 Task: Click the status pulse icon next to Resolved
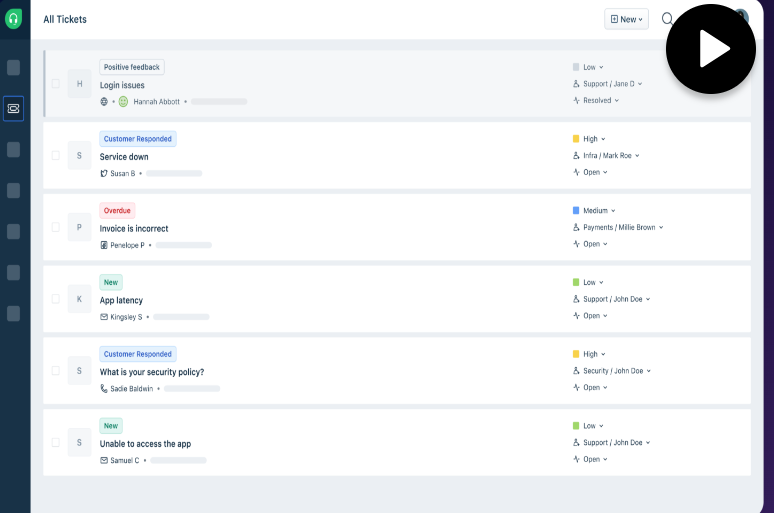[x=576, y=100]
